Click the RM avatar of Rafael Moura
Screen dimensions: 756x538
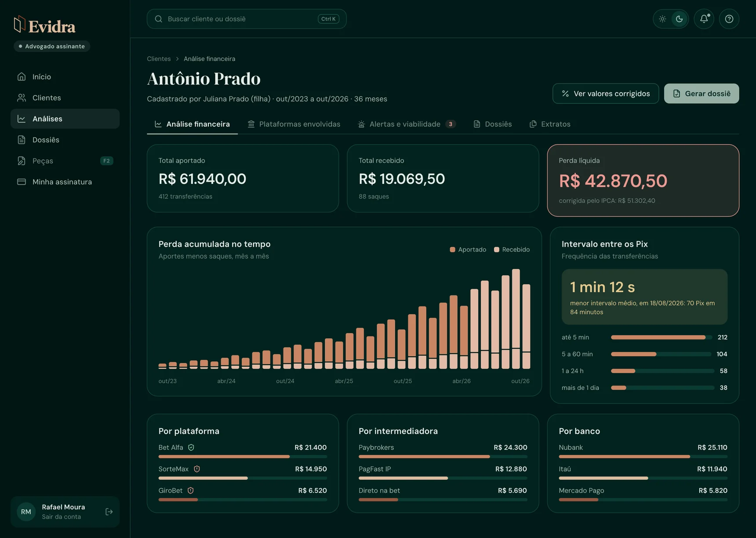[26, 512]
